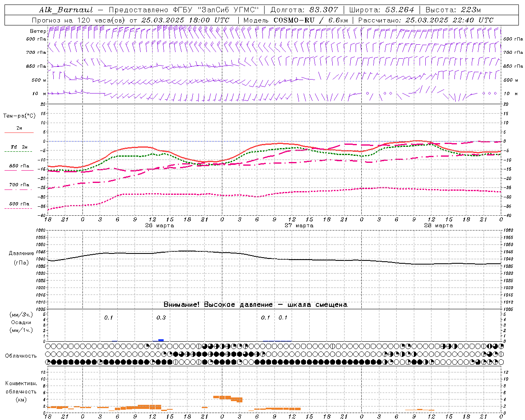Click the 'Долгота: 83.307' header field
The height and width of the screenshot is (420, 525).
pos(304,10)
